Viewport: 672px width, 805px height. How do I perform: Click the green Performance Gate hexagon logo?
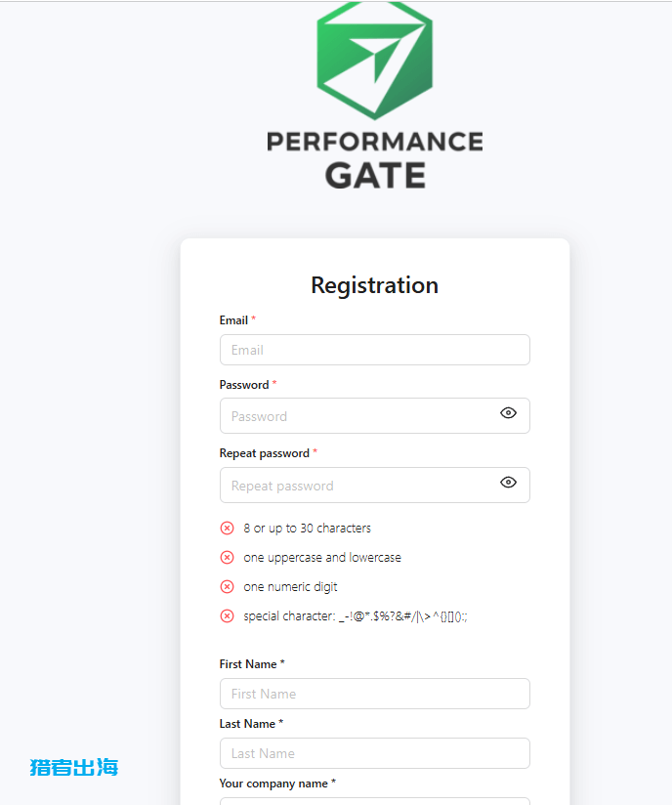(375, 61)
